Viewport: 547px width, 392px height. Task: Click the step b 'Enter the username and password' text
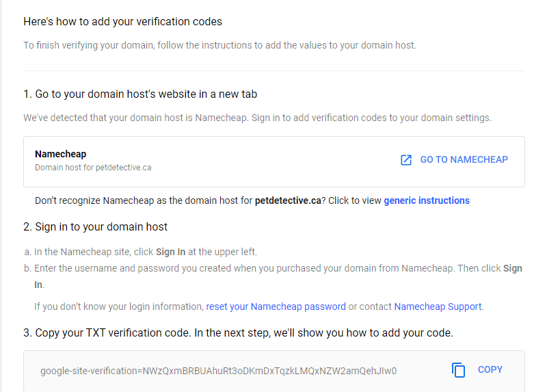point(205,268)
